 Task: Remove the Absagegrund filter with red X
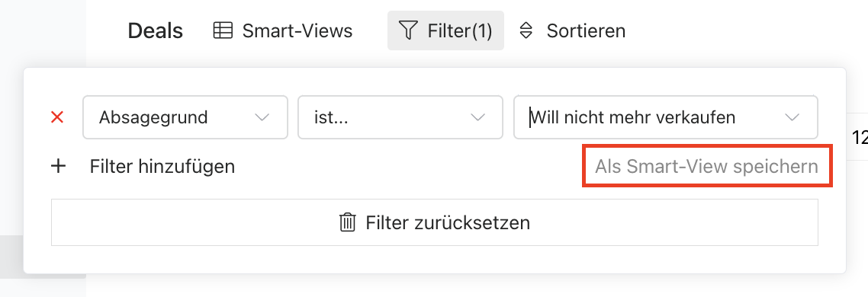coord(57,117)
